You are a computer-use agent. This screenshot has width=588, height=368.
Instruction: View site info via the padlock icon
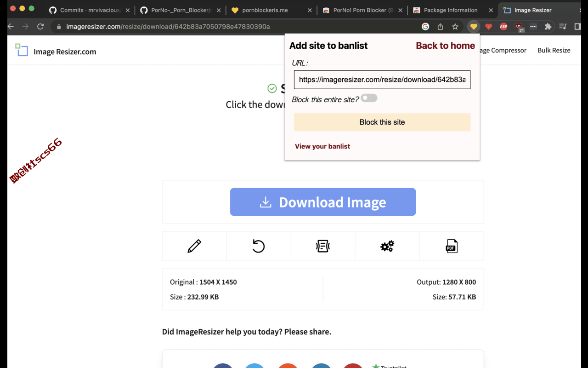59,27
